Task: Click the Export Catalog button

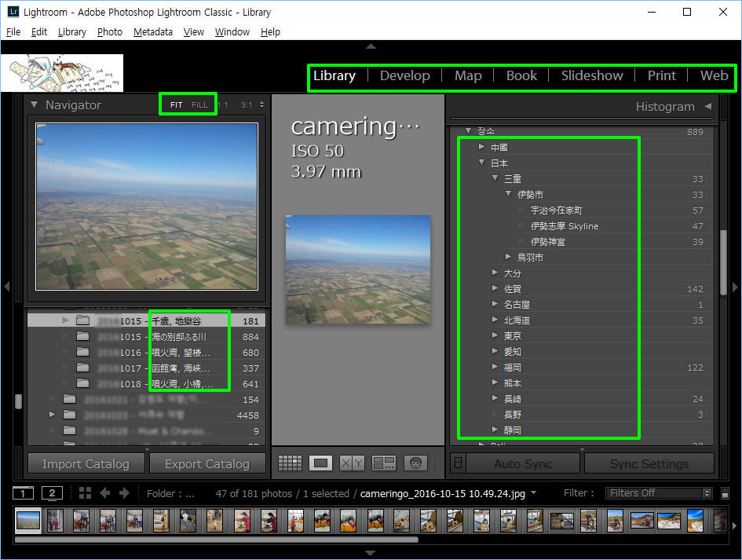Action: (207, 463)
